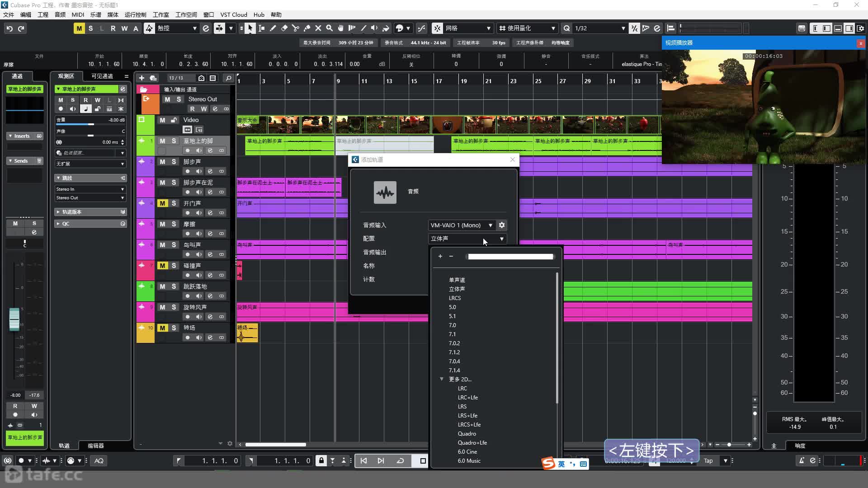
Task: Choose LRCS in configuration list
Action: [455, 298]
